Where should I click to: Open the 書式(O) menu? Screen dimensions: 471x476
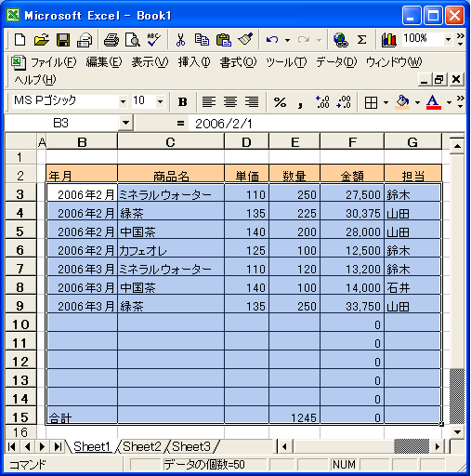pos(238,62)
